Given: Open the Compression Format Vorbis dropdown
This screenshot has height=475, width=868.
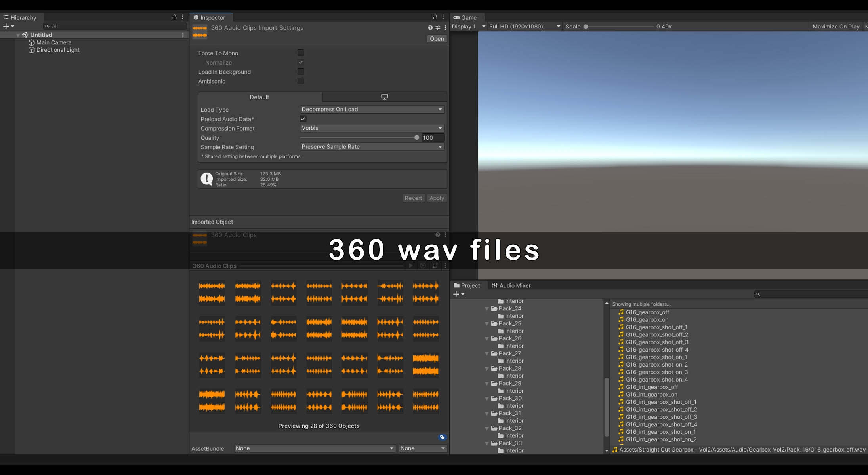Looking at the screenshot, I should click(372, 128).
